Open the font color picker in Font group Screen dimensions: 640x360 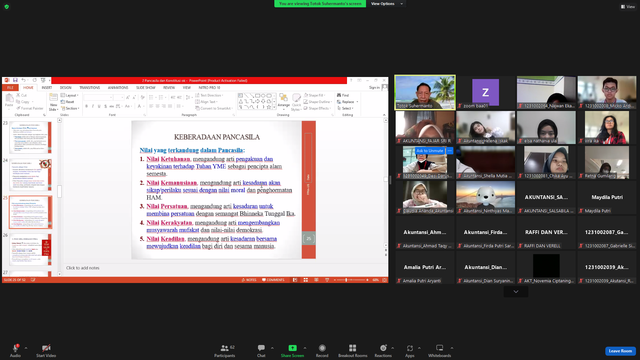click(x=140, y=106)
